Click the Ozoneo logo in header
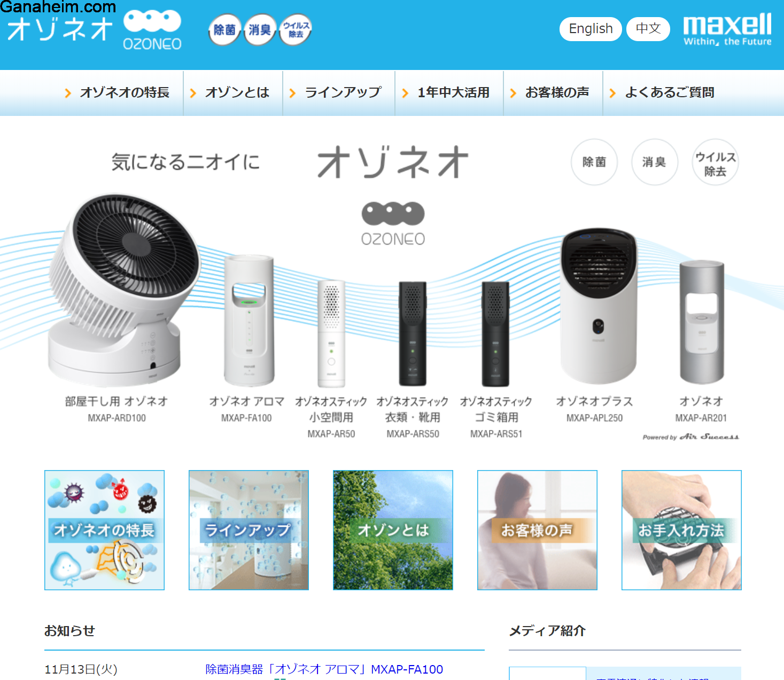784x680 pixels. (x=95, y=30)
